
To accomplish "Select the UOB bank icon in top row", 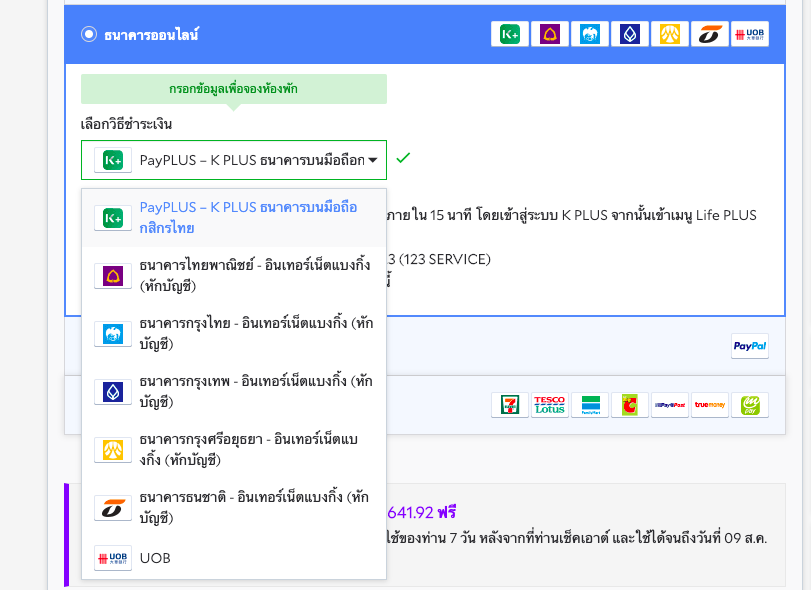I will [750, 33].
